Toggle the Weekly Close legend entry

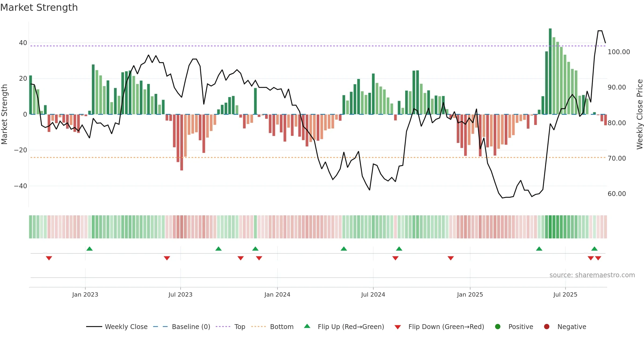click(x=117, y=327)
